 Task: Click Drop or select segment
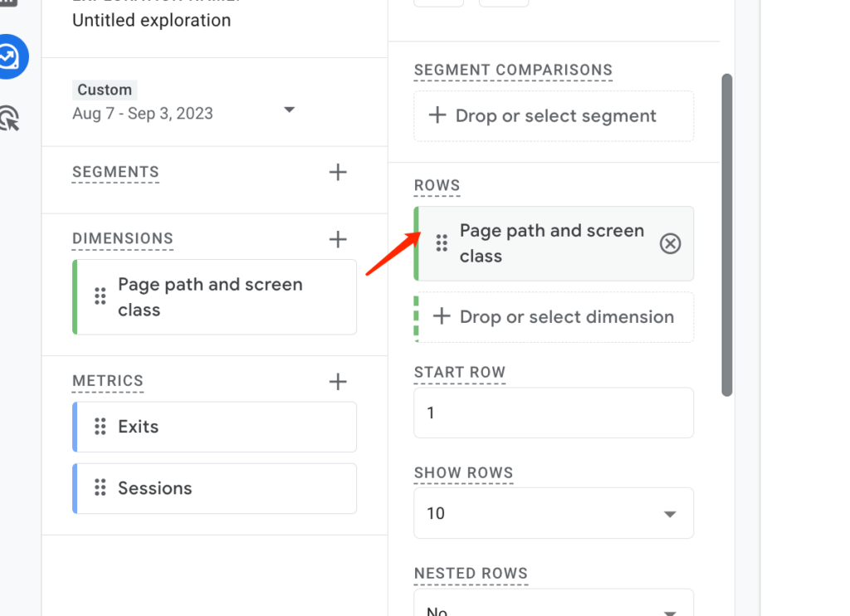(554, 116)
